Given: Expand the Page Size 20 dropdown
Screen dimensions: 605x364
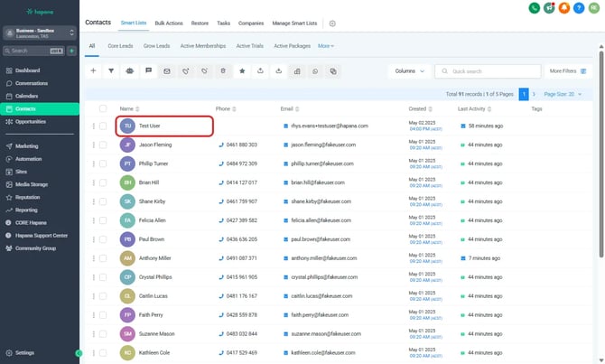Looking at the screenshot, I should pyautogui.click(x=563, y=93).
